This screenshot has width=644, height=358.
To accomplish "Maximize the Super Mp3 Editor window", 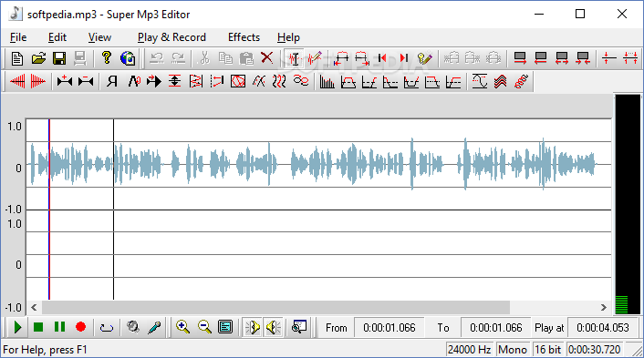I will [580, 14].
